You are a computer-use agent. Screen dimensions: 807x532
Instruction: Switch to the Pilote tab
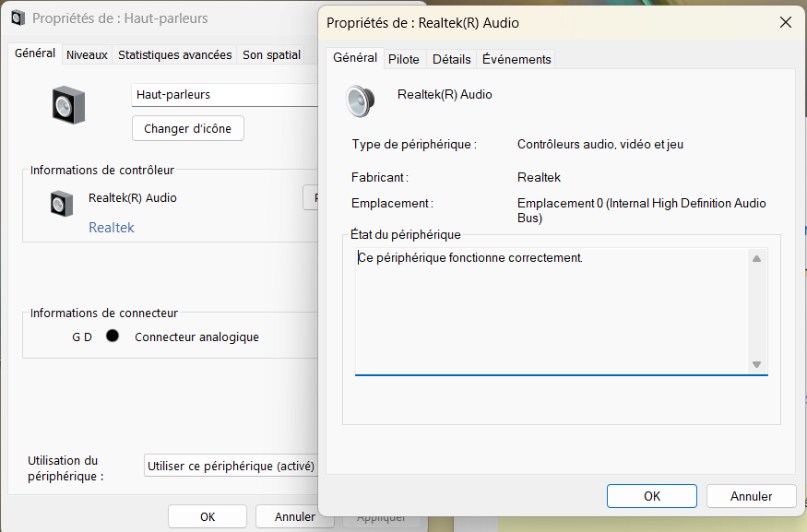coord(404,59)
